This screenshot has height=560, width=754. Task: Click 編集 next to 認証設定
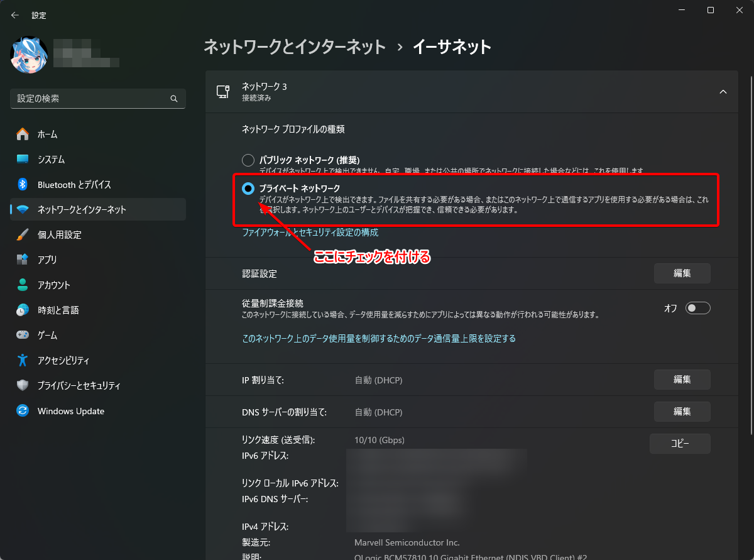click(682, 273)
